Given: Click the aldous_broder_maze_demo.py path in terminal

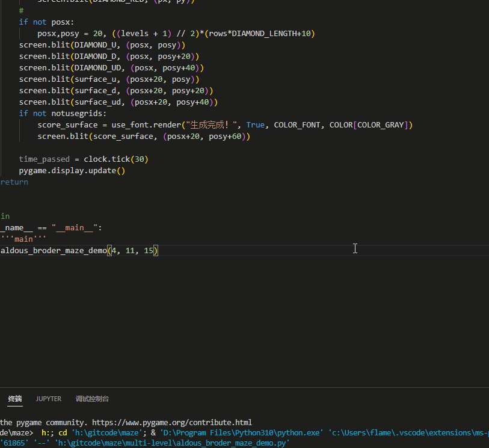Looking at the screenshot, I should 172,443.
